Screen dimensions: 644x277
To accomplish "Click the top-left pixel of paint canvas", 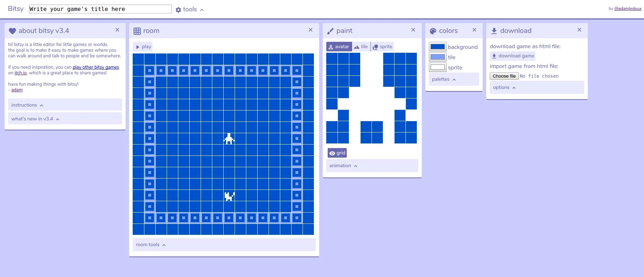I will click(x=332, y=58).
